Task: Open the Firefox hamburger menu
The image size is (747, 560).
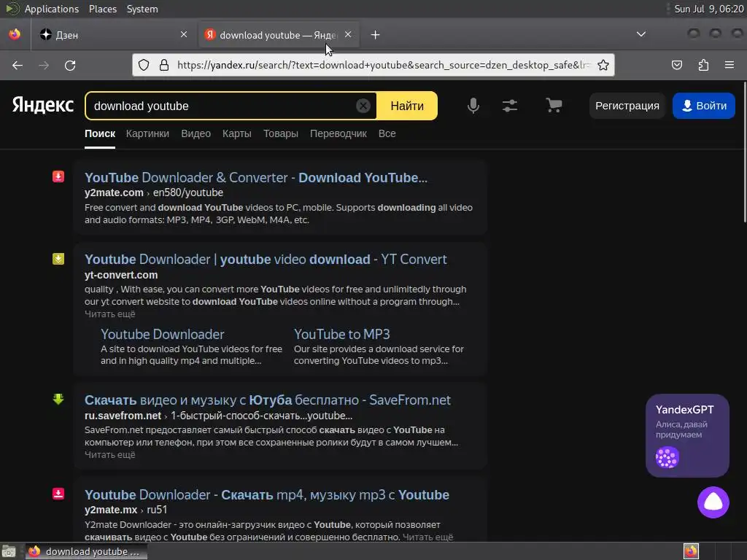Action: (729, 65)
